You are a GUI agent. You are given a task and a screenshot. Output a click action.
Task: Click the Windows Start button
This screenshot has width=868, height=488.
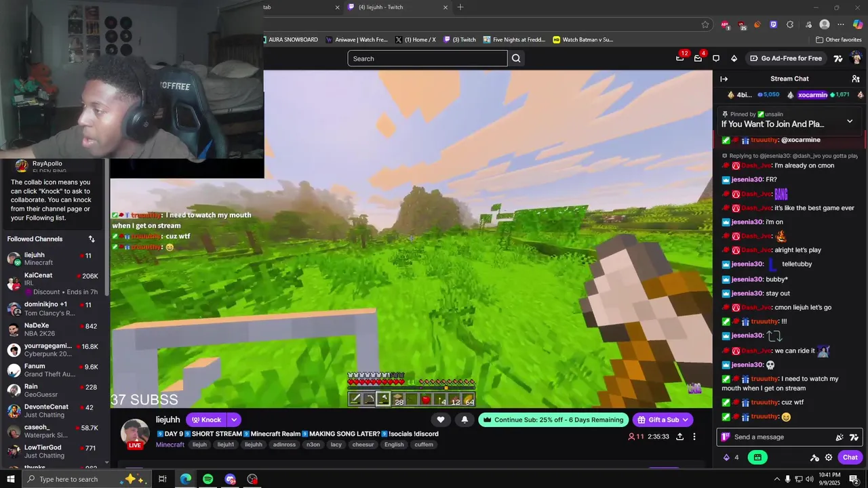(x=10, y=479)
